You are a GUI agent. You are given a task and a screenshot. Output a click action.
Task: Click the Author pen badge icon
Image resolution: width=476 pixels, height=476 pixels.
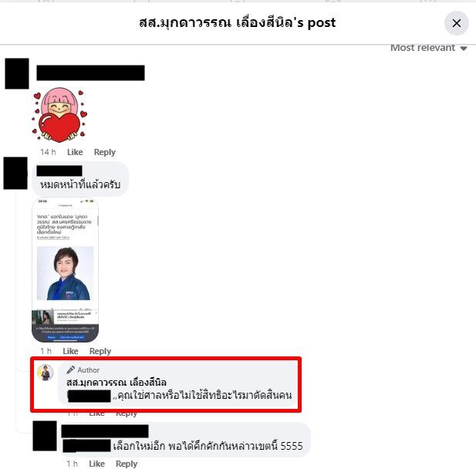point(70,370)
